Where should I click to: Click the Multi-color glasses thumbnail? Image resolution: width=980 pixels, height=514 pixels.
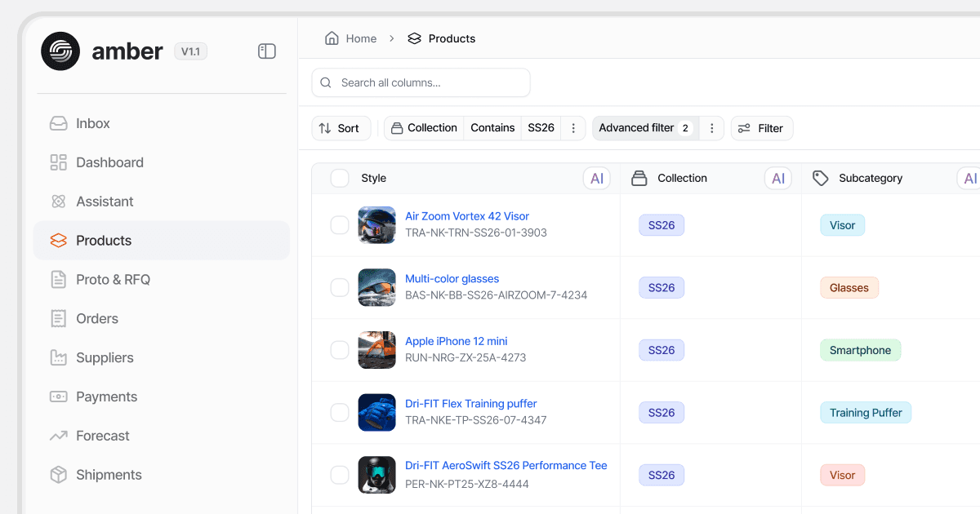(x=376, y=287)
